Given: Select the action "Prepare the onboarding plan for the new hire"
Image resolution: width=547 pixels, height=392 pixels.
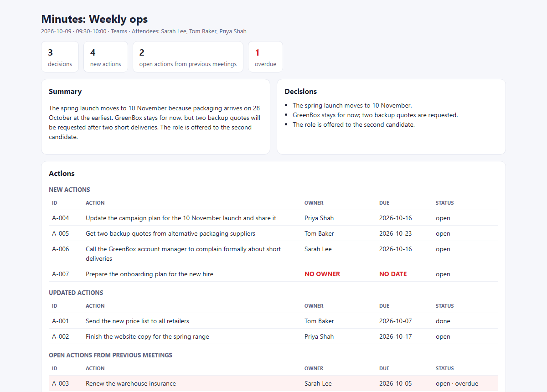Looking at the screenshot, I should (150, 274).
